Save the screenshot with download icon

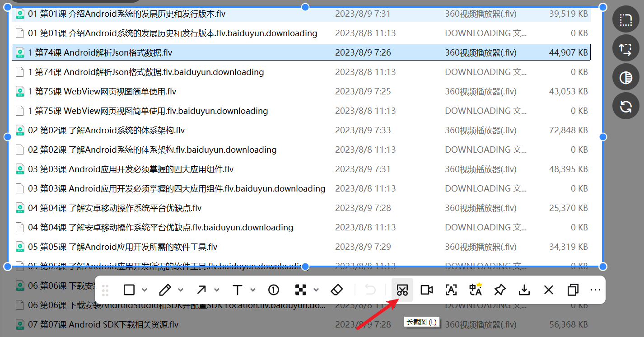(x=524, y=290)
